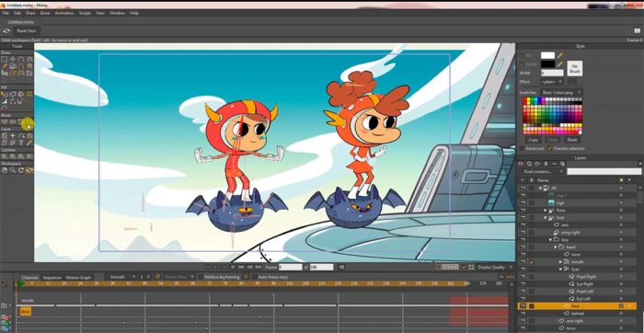Switch to the Sequencer tab
The image size is (644, 333).
pos(52,278)
